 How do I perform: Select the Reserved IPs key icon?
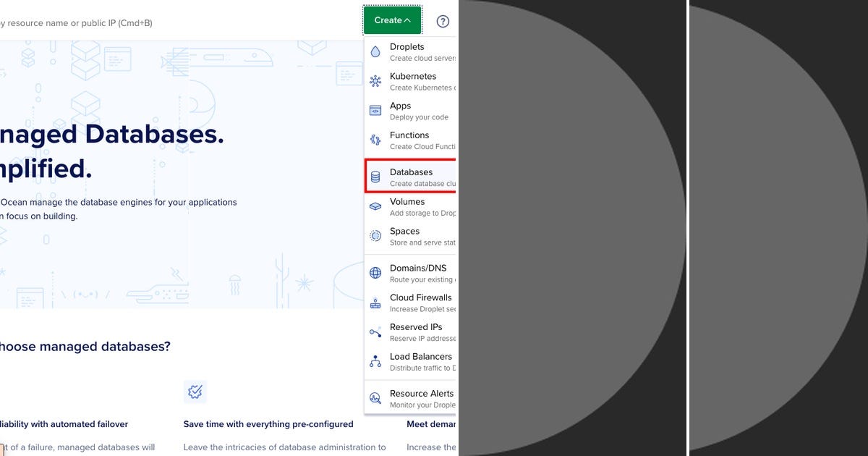[375, 332]
